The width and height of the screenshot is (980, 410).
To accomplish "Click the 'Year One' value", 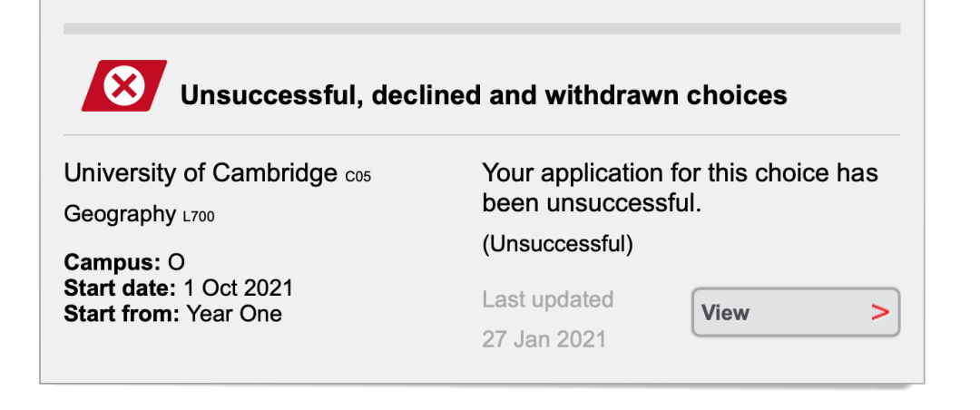I will click(x=234, y=315).
